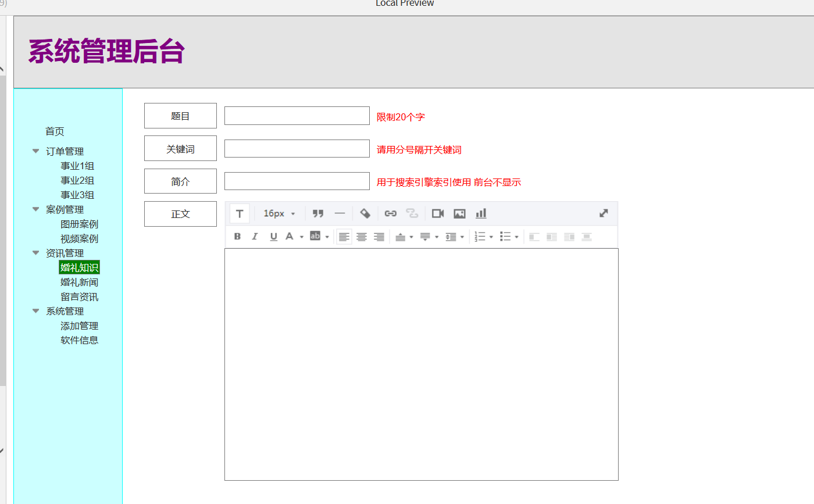Open 婚礼新闻 in the sidebar

pos(79,282)
